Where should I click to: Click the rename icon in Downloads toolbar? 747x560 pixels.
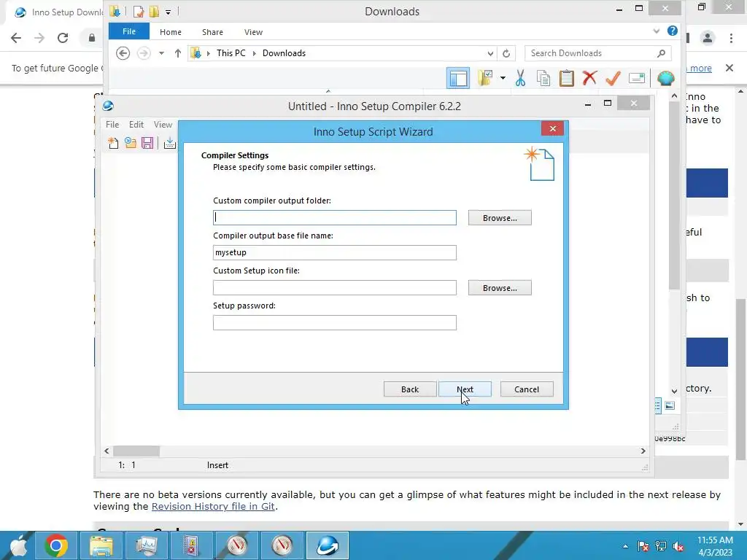(x=637, y=77)
